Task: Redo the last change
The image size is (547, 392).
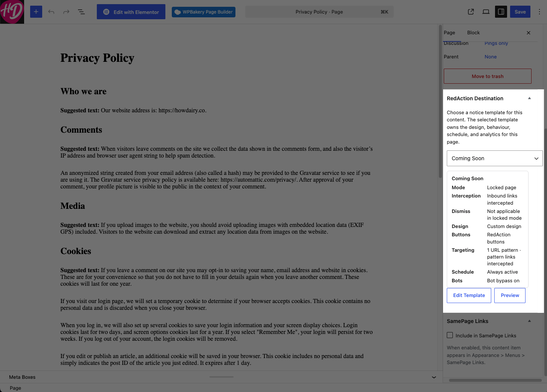Action: pyautogui.click(x=66, y=12)
